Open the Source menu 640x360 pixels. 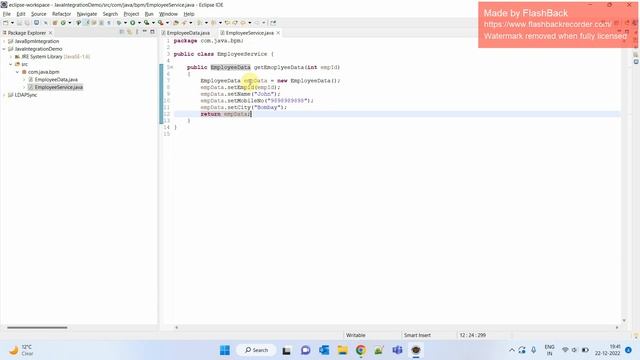(x=38, y=14)
